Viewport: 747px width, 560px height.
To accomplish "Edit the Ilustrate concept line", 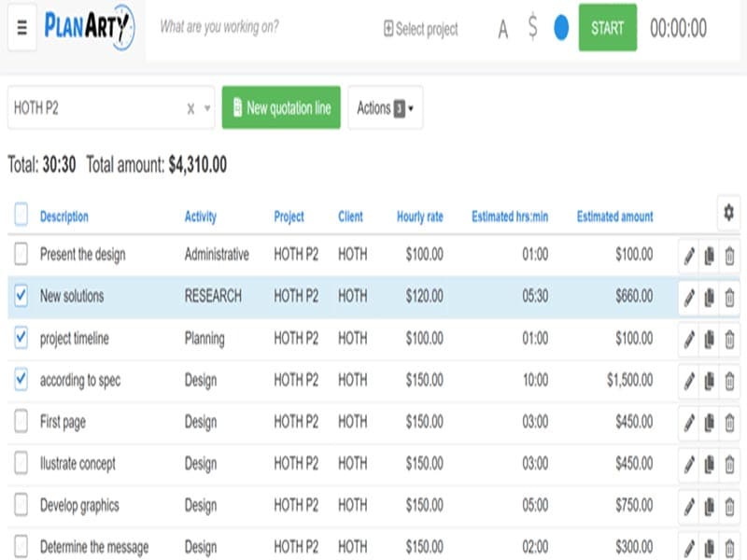I will [689, 465].
